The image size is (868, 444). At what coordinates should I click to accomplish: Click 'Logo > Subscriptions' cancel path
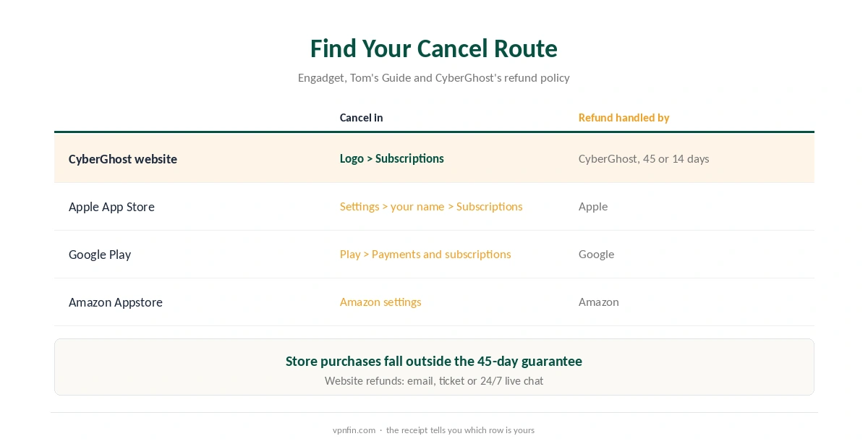pos(392,158)
